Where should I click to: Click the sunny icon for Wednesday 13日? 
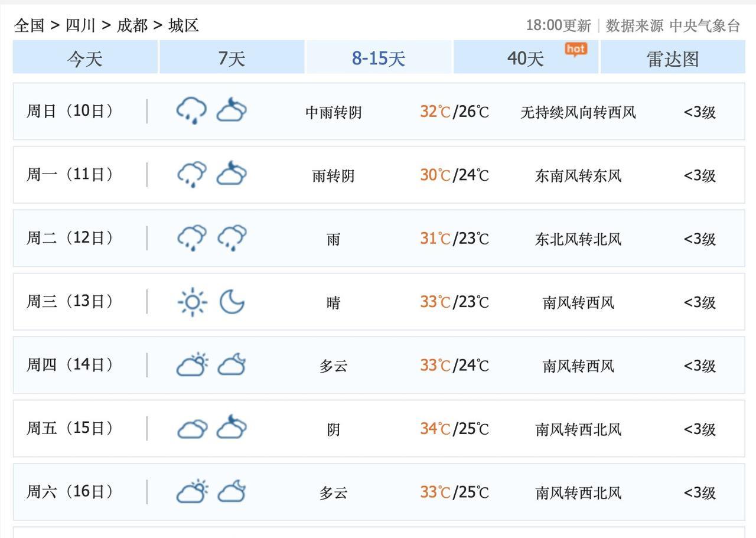click(x=192, y=302)
